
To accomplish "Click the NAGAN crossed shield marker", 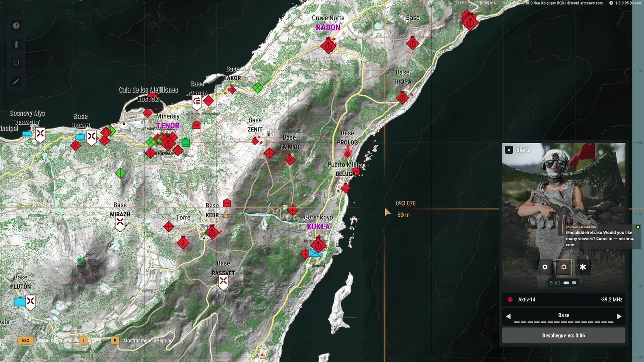I will point(91,137).
